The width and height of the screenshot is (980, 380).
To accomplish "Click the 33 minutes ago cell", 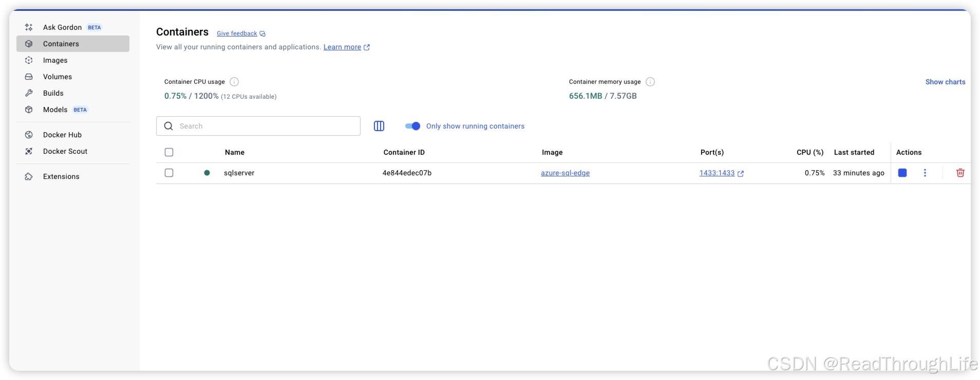I will 859,173.
